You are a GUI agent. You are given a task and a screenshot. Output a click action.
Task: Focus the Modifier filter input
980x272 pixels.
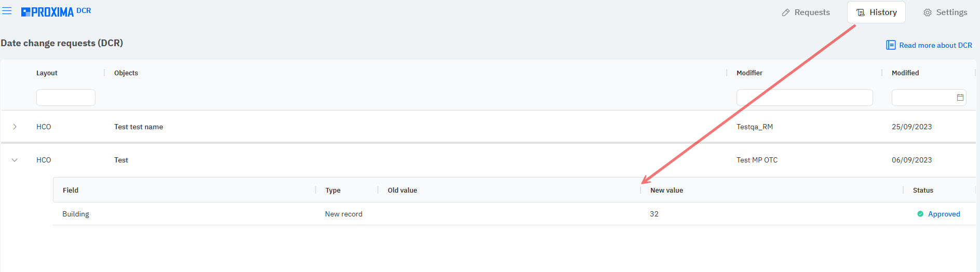(804, 98)
